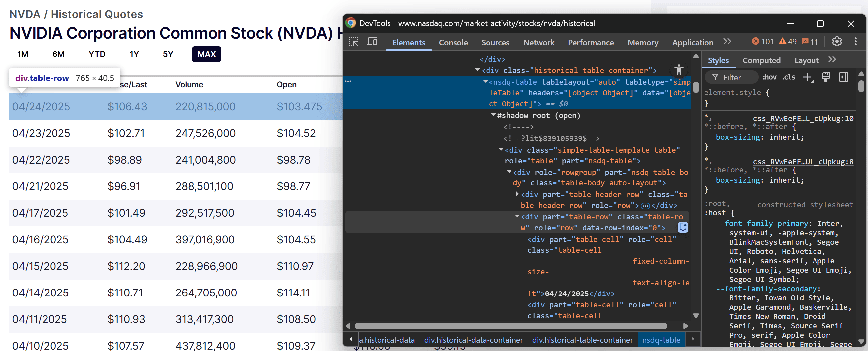The image size is (868, 351).
Task: Show more DevTools panels with double chevron
Action: tap(727, 42)
